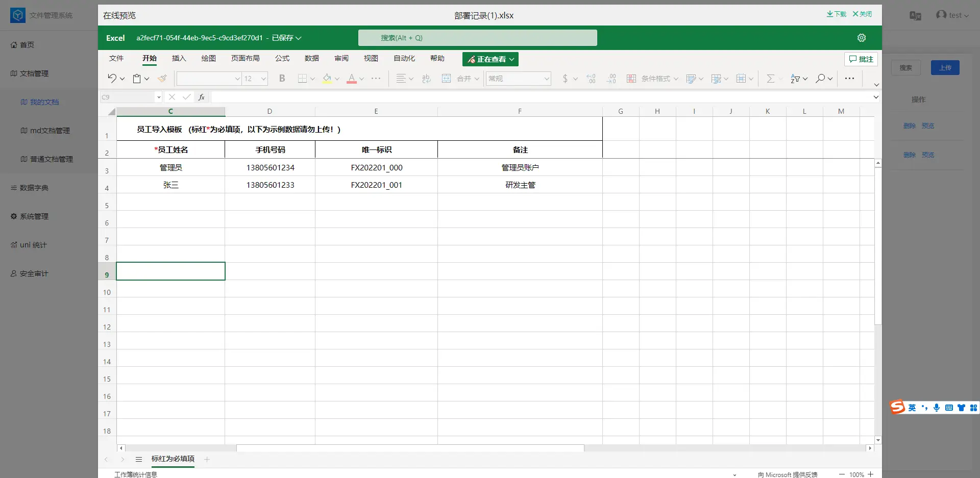Switch to the 公式 ribbon tab

[282, 58]
